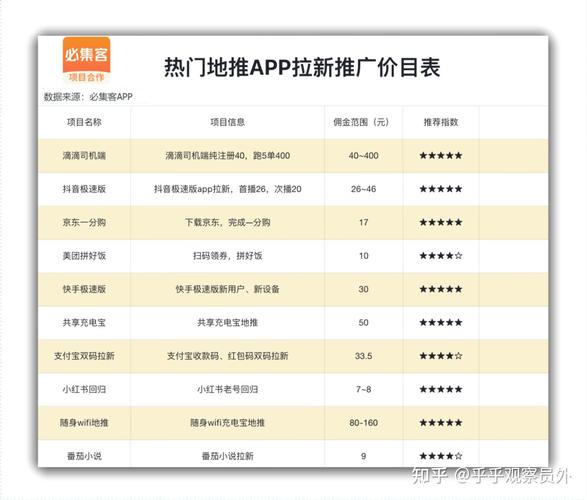This screenshot has height=500, width=587.
Task: Click the 26~46 commission value
Action: (x=364, y=189)
